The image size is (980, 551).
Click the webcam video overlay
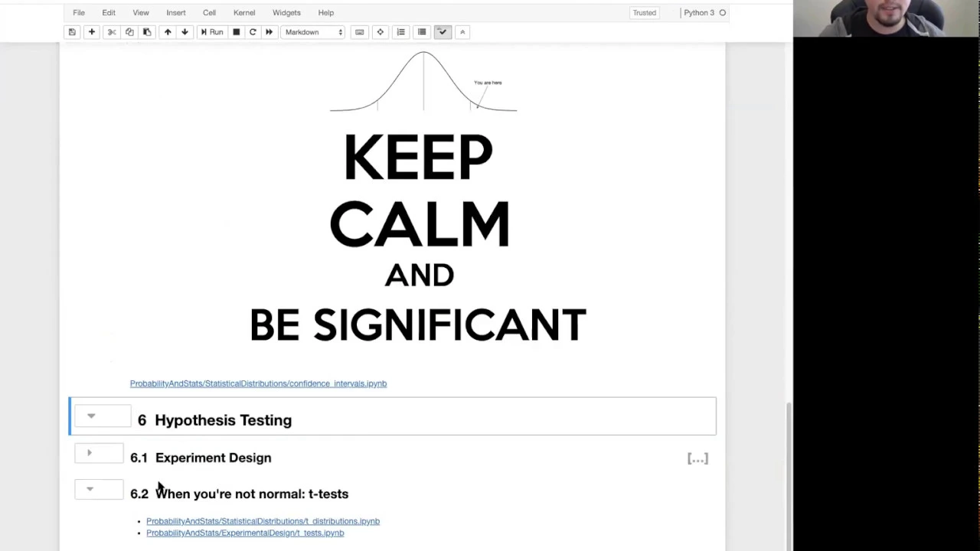(x=887, y=18)
